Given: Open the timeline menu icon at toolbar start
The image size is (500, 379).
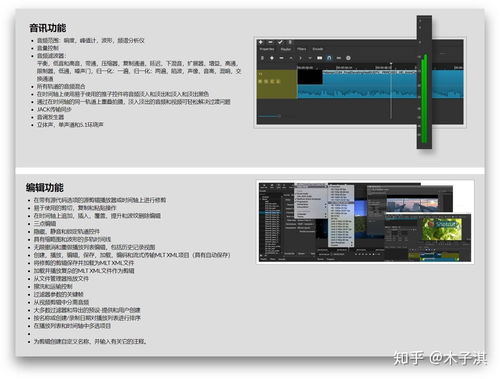Looking at the screenshot, I should point(262,58).
